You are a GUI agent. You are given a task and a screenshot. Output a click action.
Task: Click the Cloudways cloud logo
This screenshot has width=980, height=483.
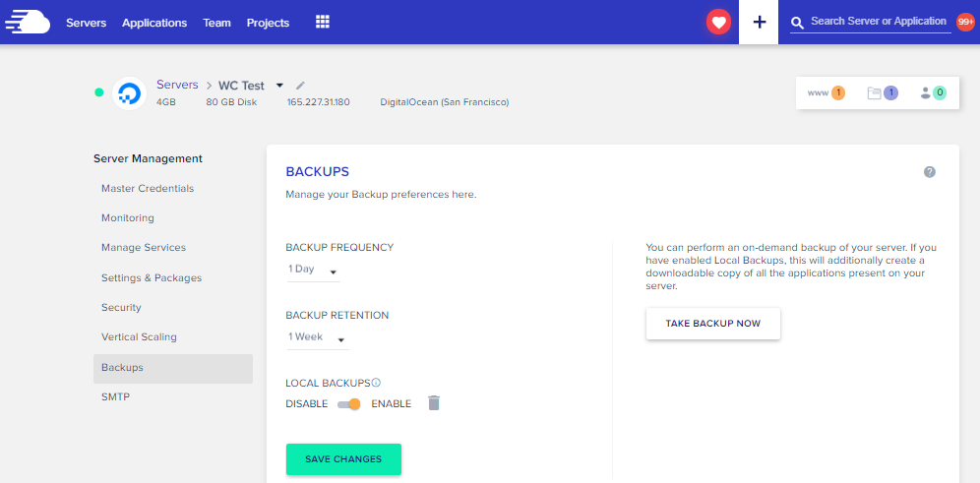click(27, 22)
